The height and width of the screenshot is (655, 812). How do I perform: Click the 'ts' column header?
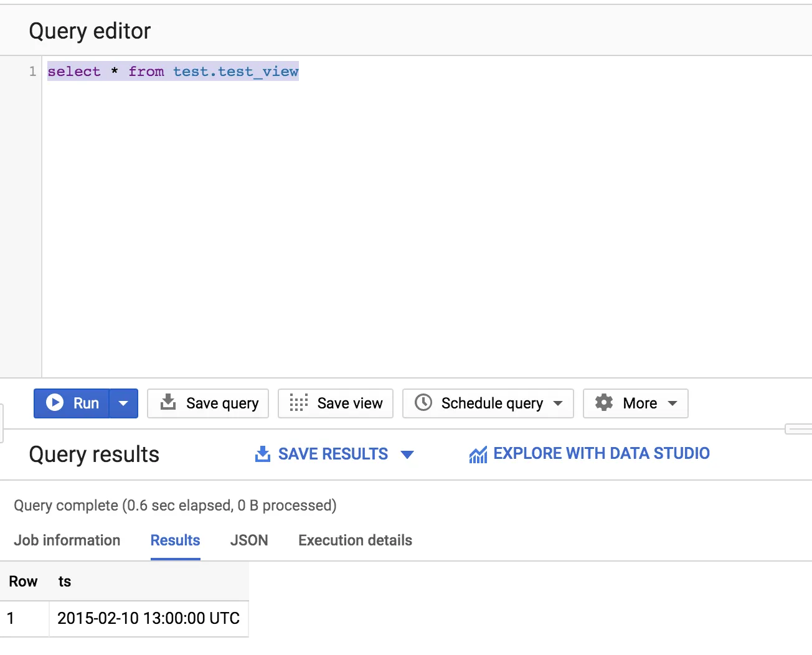tap(65, 582)
